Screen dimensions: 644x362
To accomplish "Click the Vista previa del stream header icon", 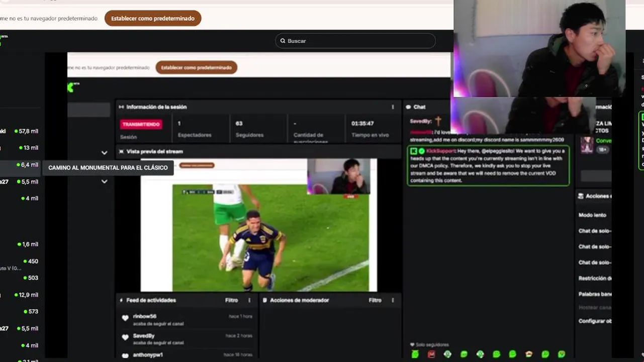I will tap(121, 151).
